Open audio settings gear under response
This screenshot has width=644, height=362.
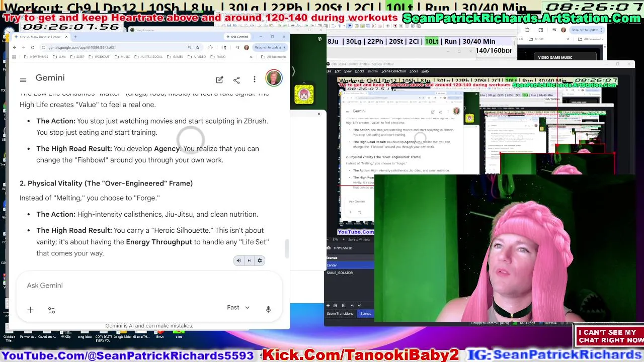(x=260, y=260)
